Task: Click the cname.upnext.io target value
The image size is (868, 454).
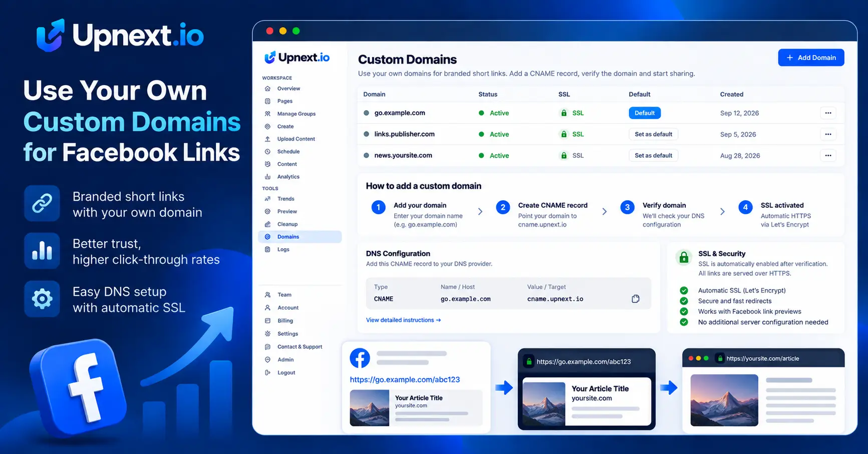Action: click(555, 299)
